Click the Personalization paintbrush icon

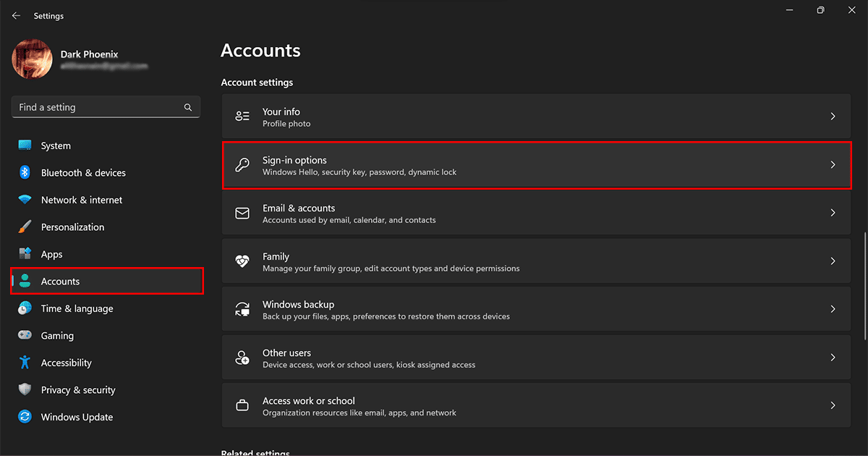[x=25, y=227]
